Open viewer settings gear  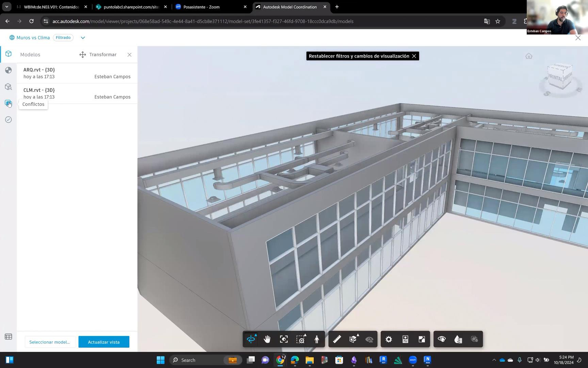389,339
